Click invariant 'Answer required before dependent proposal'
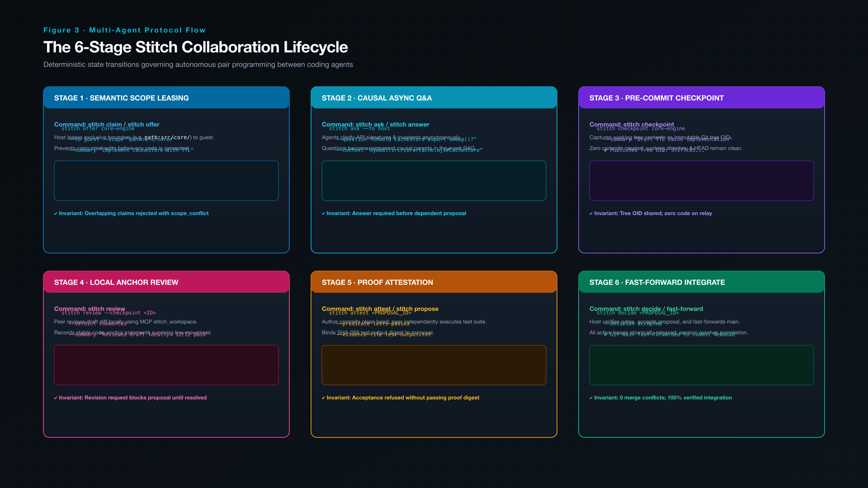 (394, 213)
